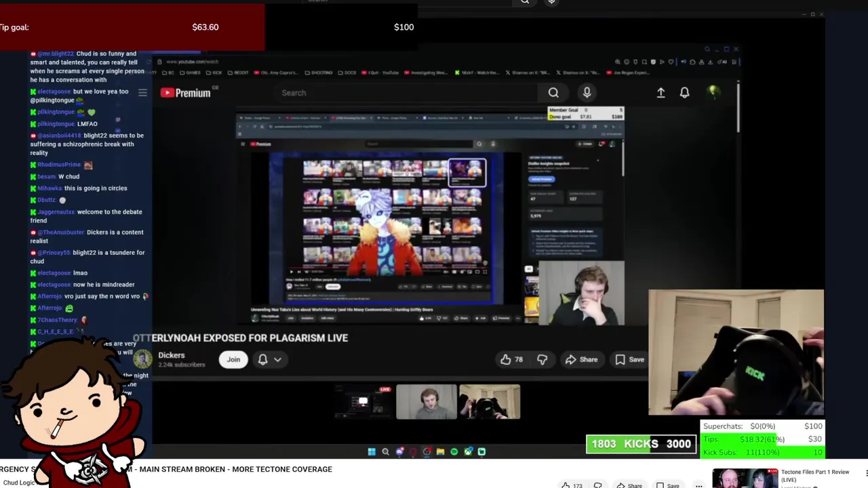Screen dimensions: 868x488
Task: Open the KICK bookmark folder
Action: point(215,73)
